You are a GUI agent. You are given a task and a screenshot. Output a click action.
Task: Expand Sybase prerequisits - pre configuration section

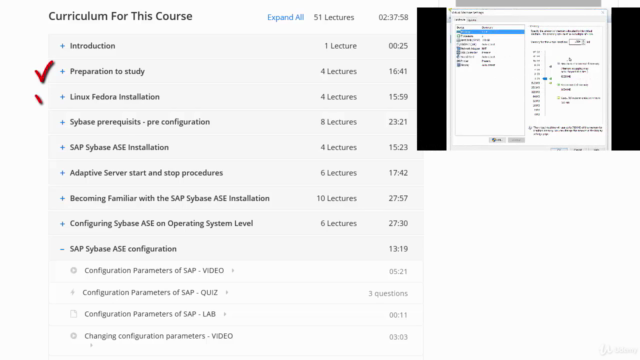[62, 122]
